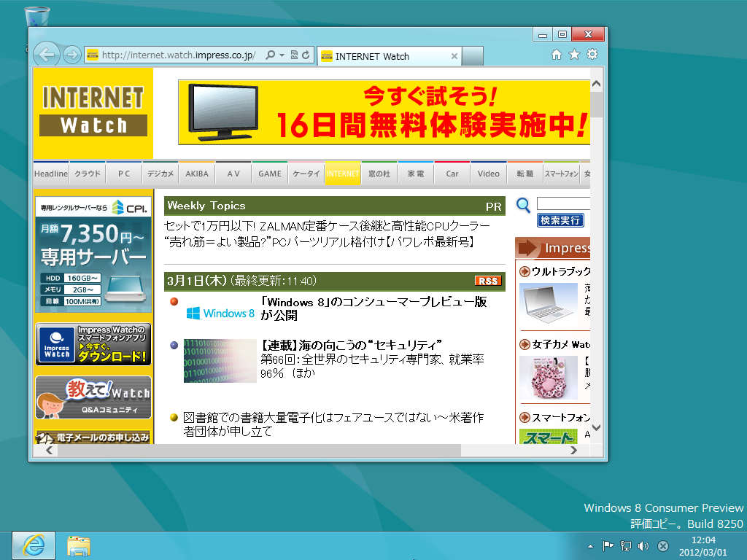This screenshot has width=747, height=560.
Task: Open the 電子メールのお申し込み banner
Action: pyautogui.click(x=93, y=437)
